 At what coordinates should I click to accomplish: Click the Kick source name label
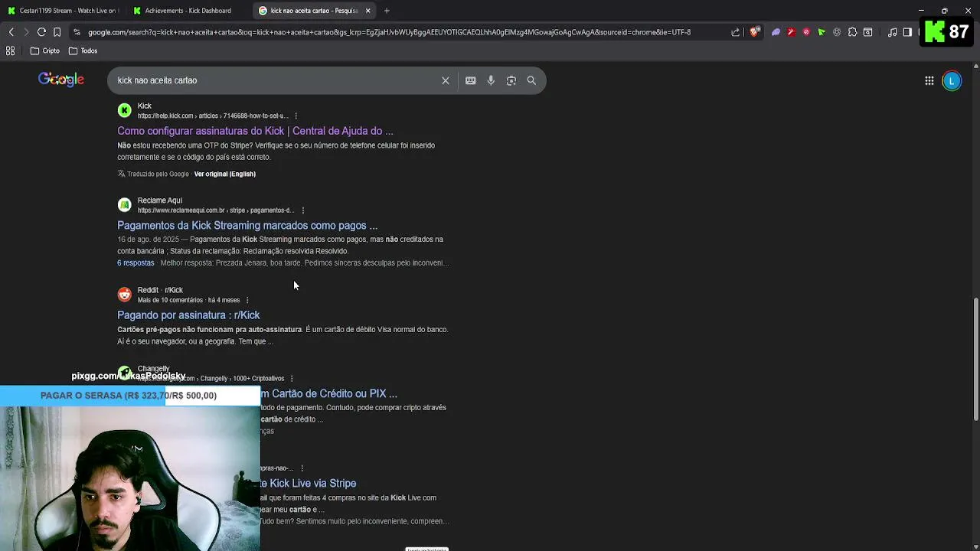pos(145,106)
